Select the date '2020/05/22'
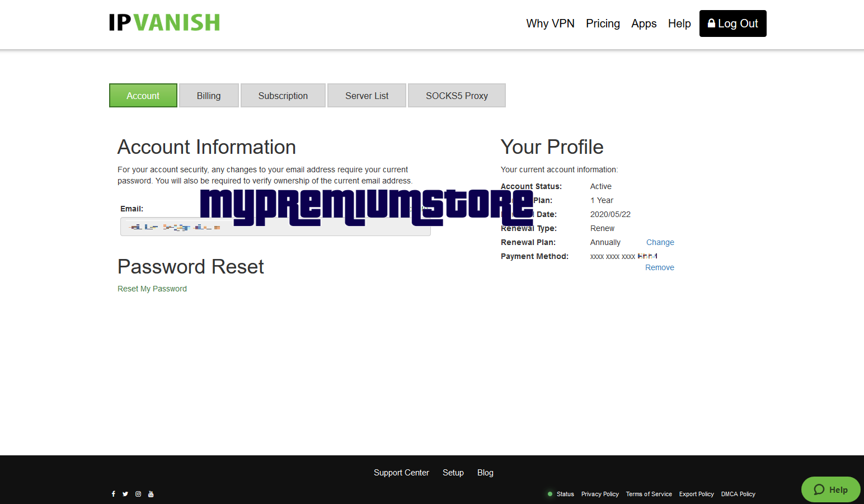This screenshot has width=864, height=504. 611,214
